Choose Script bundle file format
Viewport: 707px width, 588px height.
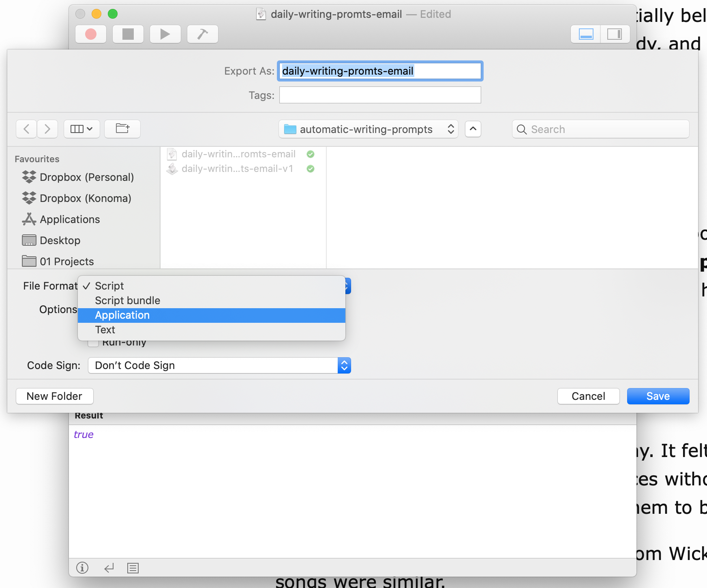point(212,300)
